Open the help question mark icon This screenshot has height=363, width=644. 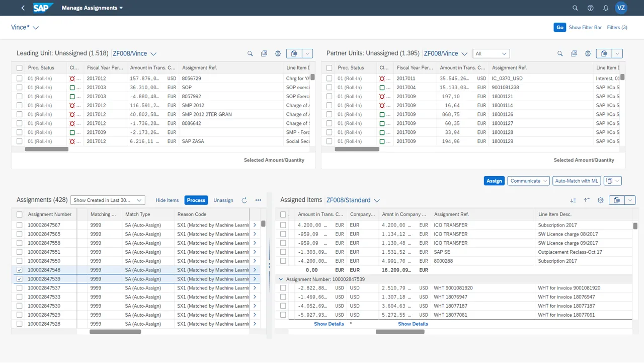[x=591, y=8]
